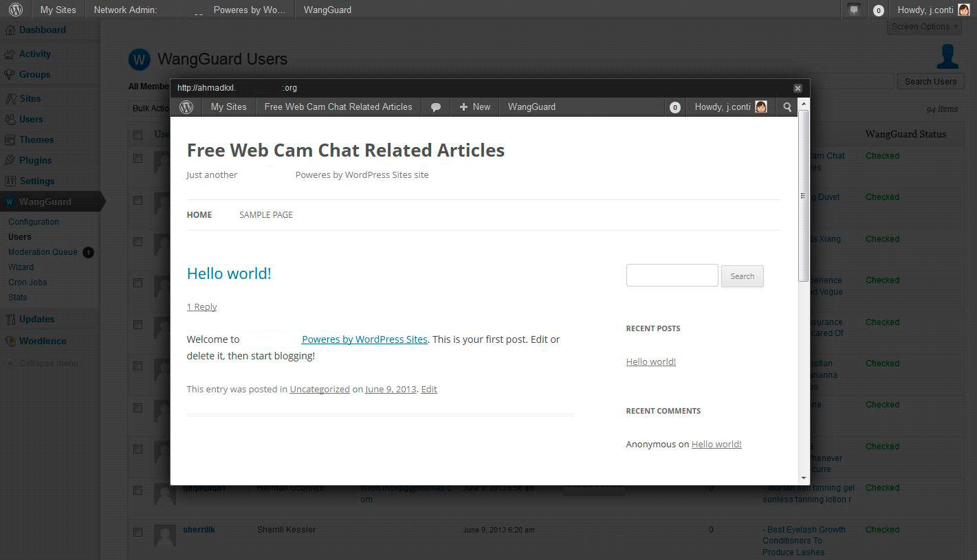This screenshot has height=560, width=977.
Task: Click the Plugins icon in the sidebar
Action: point(10,160)
